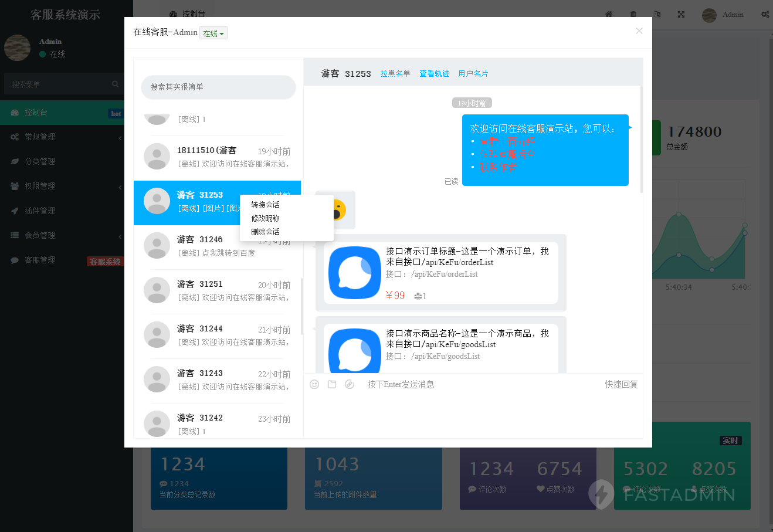Click the 查看轨迹 link
Image resolution: width=773 pixels, height=532 pixels.
coord(434,73)
